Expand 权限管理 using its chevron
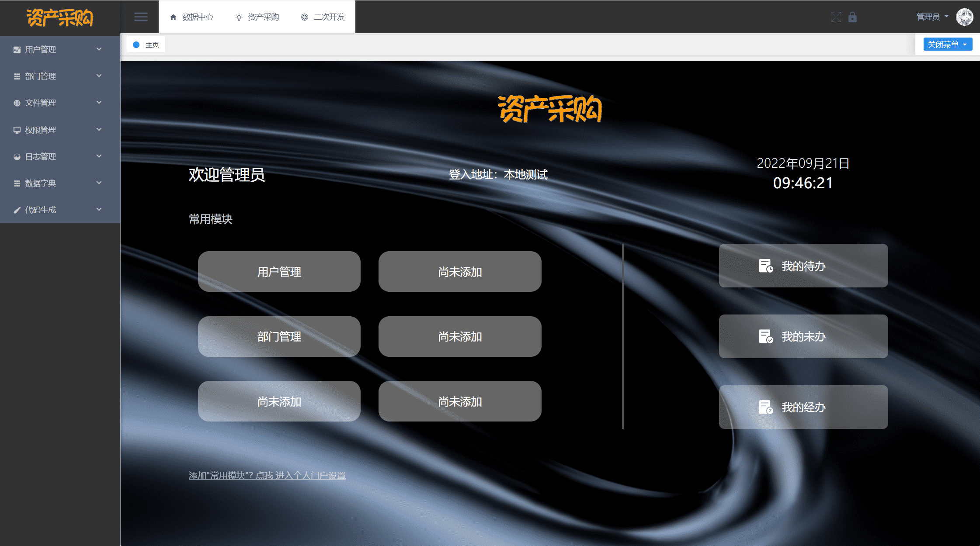 coord(99,129)
